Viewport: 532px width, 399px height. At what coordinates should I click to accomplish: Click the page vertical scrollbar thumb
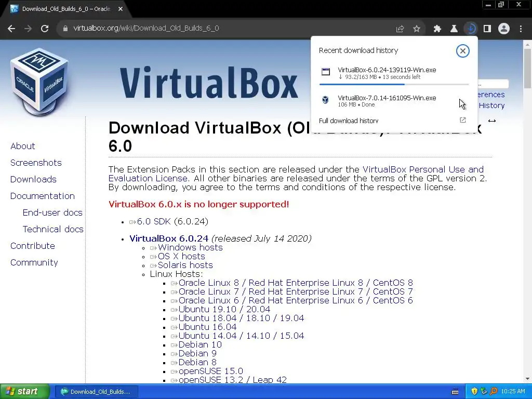pos(527,68)
